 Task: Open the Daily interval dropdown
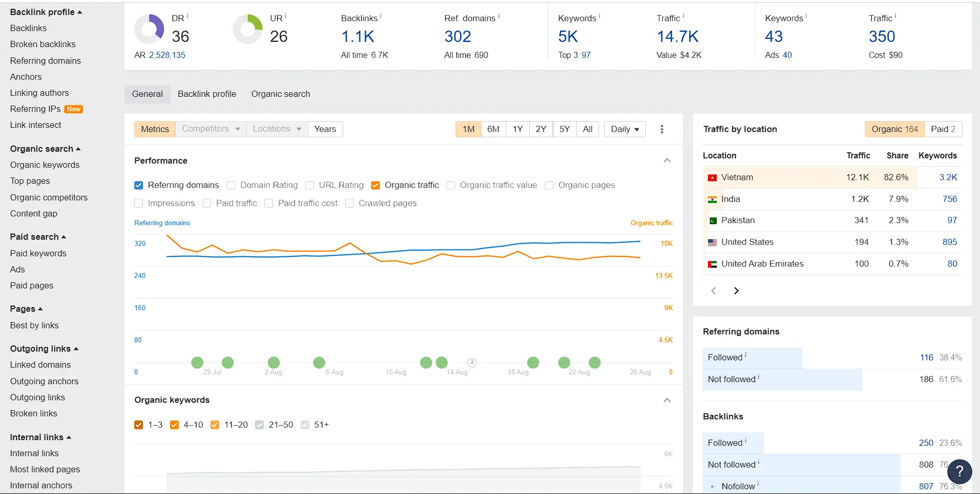[x=624, y=129]
